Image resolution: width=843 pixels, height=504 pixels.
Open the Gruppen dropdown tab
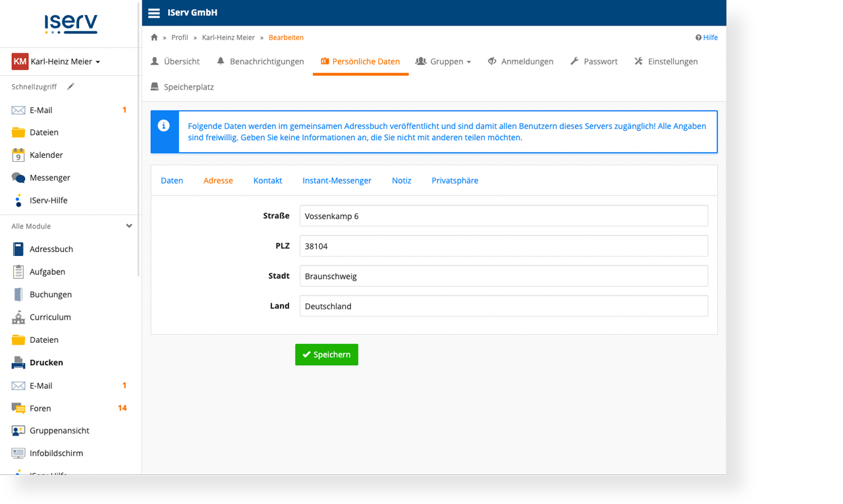point(444,62)
